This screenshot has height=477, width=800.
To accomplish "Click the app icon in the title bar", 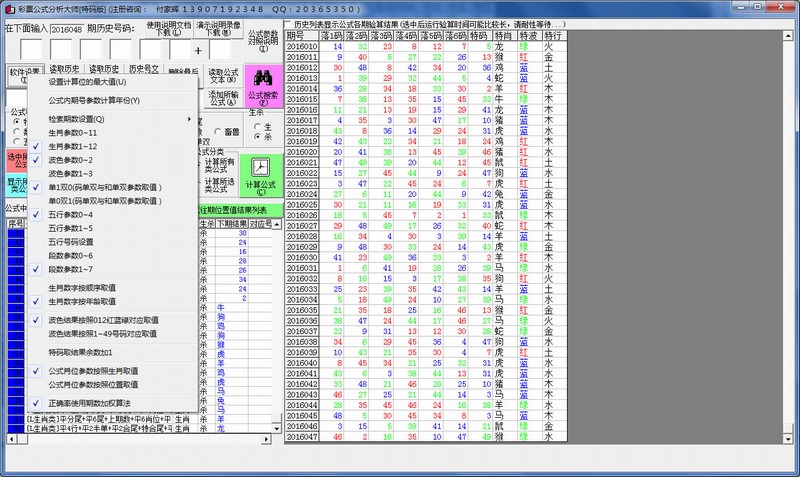I will pyautogui.click(x=9, y=7).
